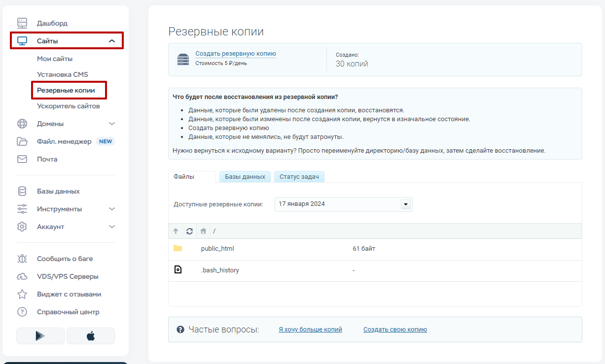Open the backup date dropdown showing 17 января 2024

[406, 204]
